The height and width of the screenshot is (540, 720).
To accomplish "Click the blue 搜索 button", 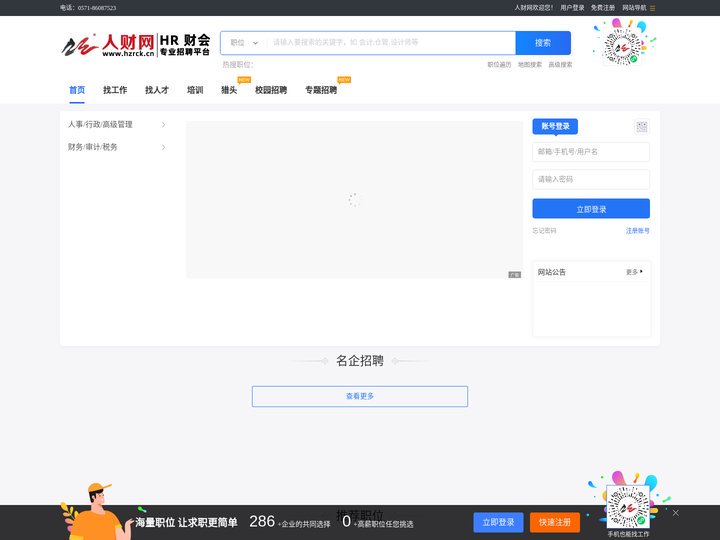I will pos(543,43).
